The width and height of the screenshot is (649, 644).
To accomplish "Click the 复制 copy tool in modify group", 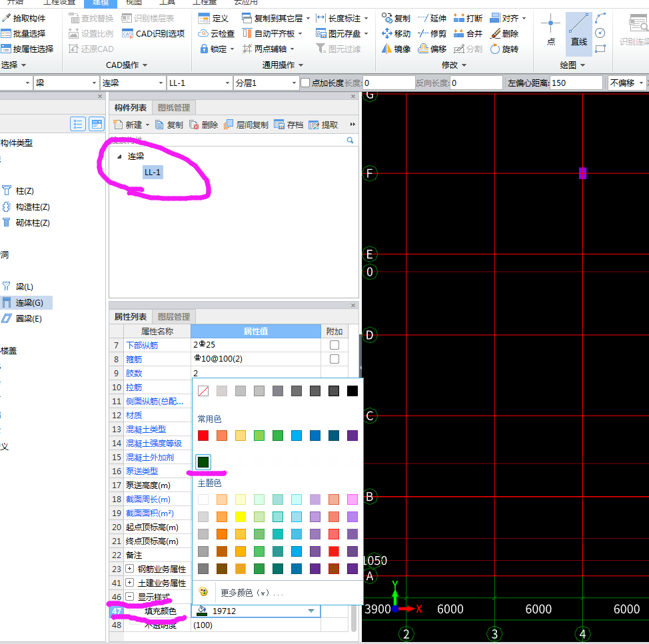I will 396,18.
